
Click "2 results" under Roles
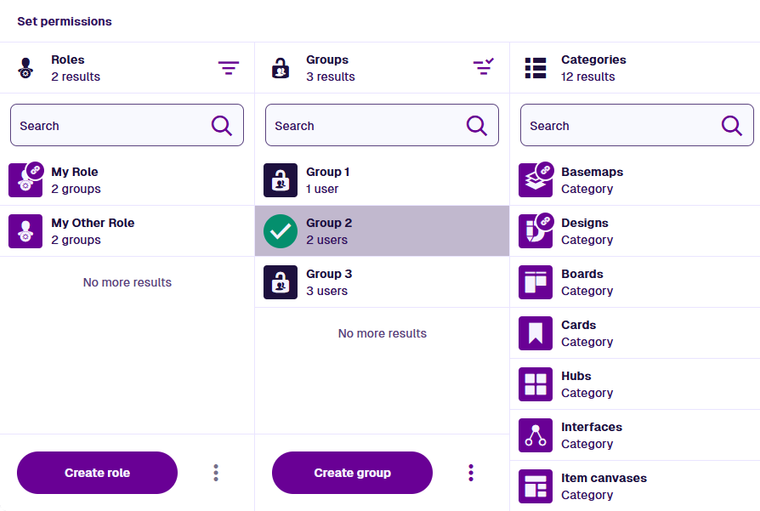pos(76,77)
